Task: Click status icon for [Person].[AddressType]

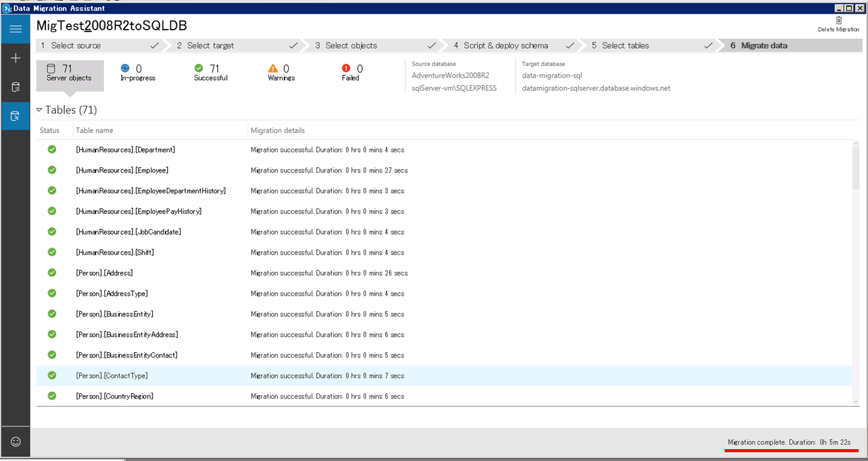Action: 52,293
